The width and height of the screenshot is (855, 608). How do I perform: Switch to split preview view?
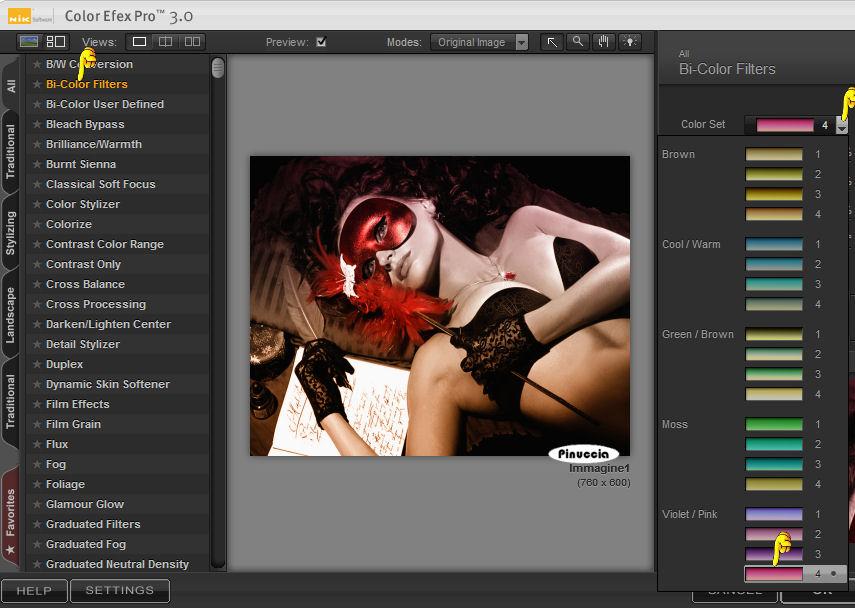165,42
